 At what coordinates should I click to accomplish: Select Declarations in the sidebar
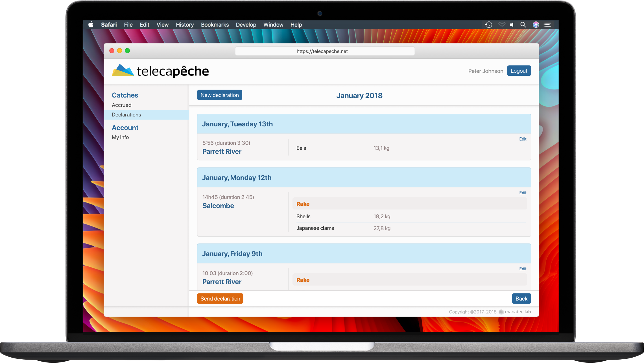tap(126, 114)
